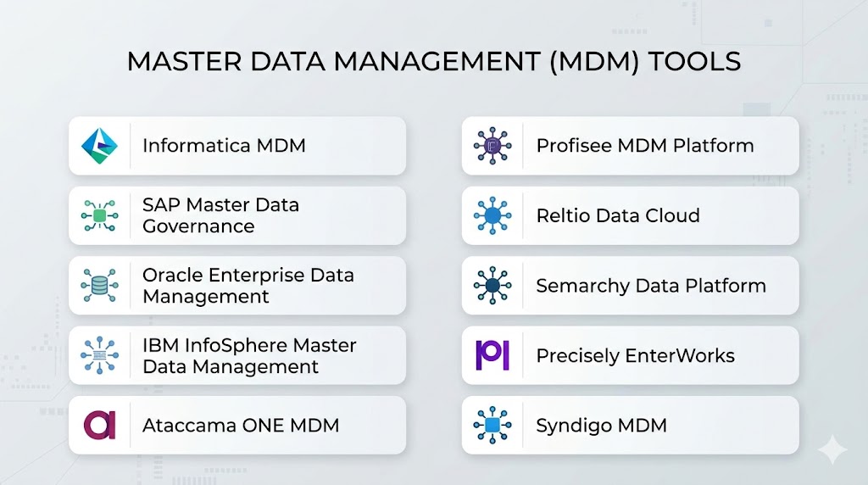868x485 pixels.
Task: Select the Reltio Data Cloud text
Action: [x=618, y=216]
